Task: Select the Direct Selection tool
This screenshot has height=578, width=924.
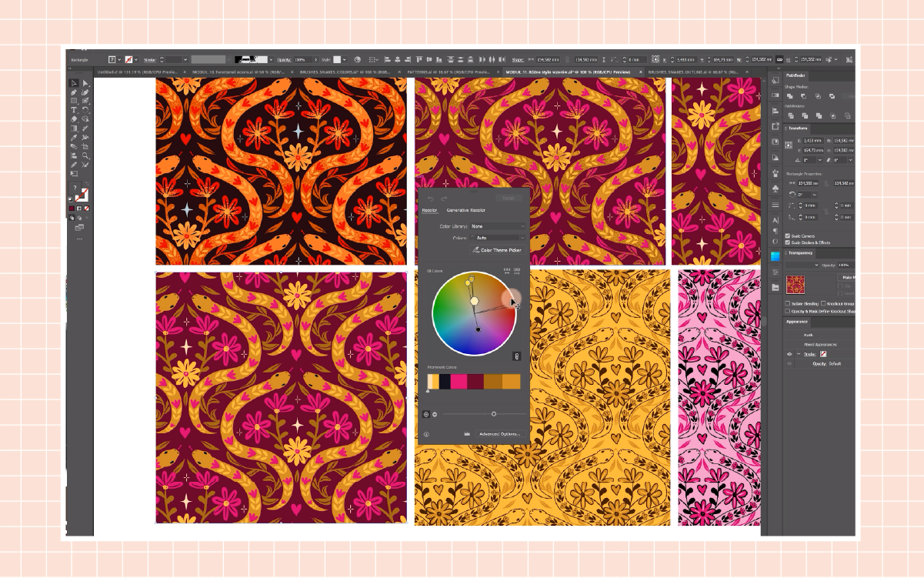Action: [x=85, y=83]
